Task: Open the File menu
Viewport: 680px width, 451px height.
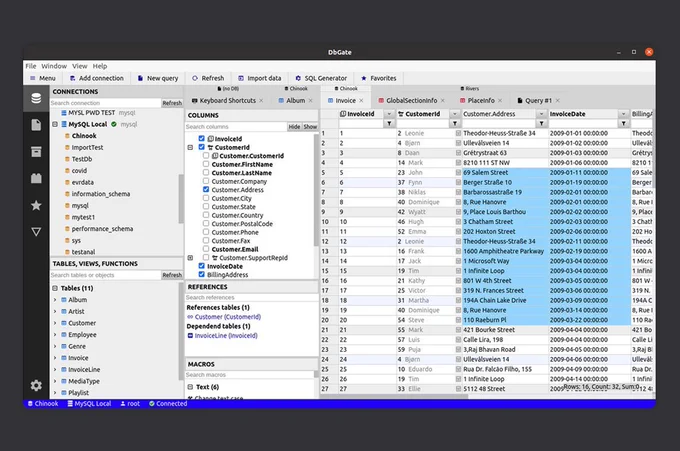Action: [x=31, y=66]
